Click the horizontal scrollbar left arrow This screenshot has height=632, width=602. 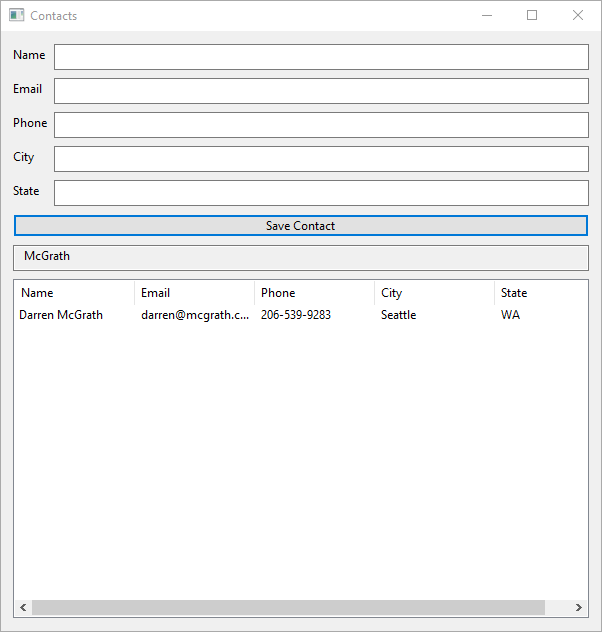point(23,607)
